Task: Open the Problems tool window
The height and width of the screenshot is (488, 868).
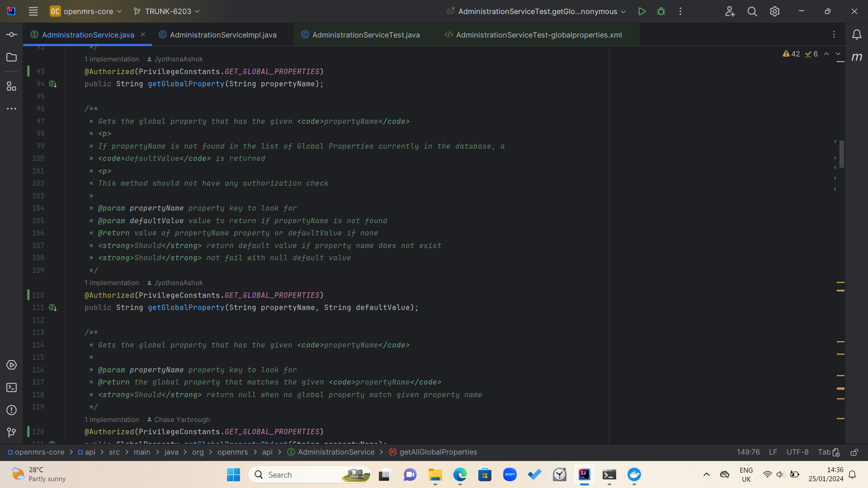Action: tap(11, 410)
